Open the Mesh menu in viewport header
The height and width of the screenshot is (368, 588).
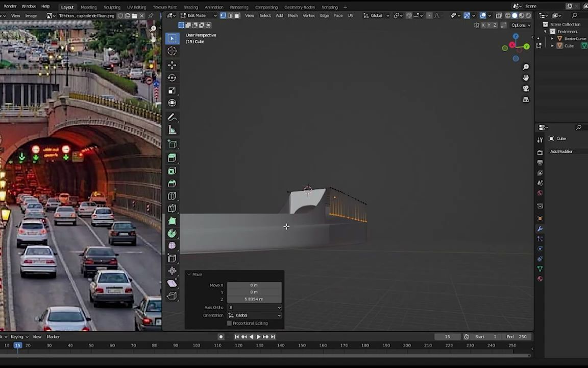(x=292, y=15)
